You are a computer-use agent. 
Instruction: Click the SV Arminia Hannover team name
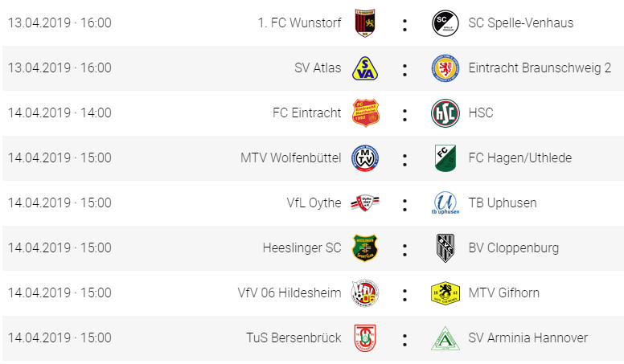[x=528, y=337]
